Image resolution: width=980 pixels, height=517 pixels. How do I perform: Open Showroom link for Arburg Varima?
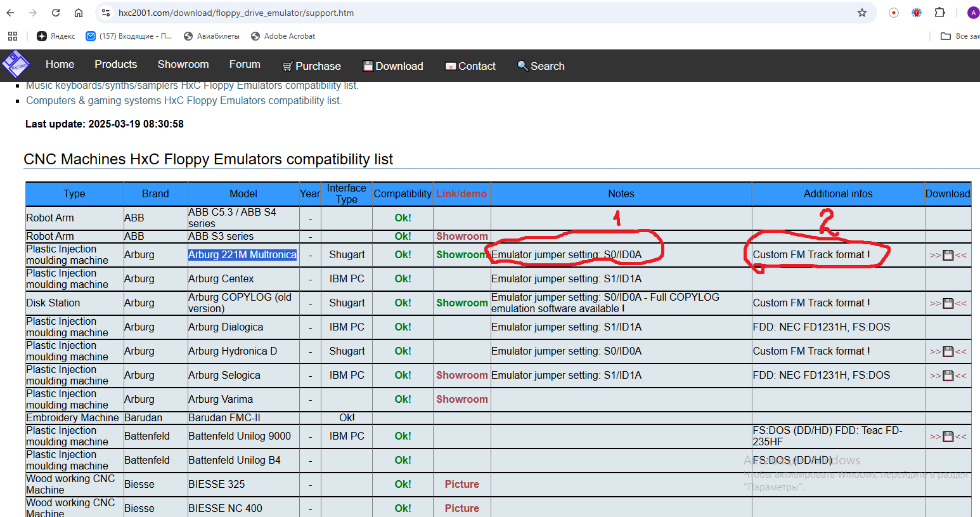(x=462, y=399)
